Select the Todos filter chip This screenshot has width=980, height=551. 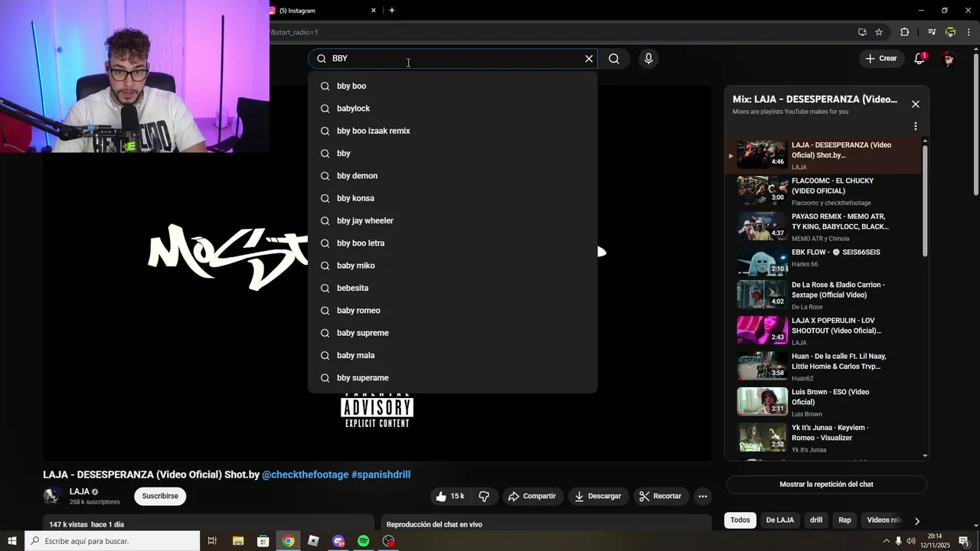click(740, 520)
